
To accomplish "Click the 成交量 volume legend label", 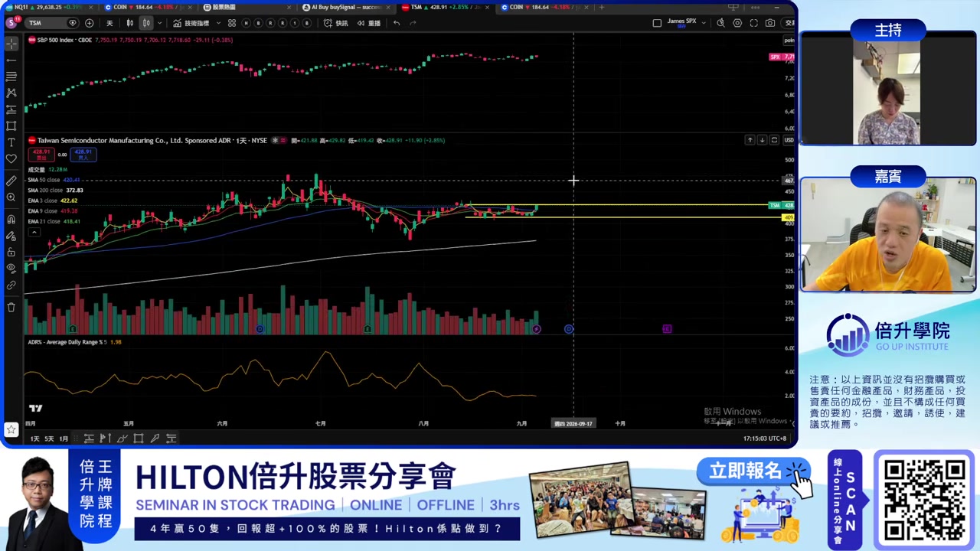I will [x=37, y=169].
